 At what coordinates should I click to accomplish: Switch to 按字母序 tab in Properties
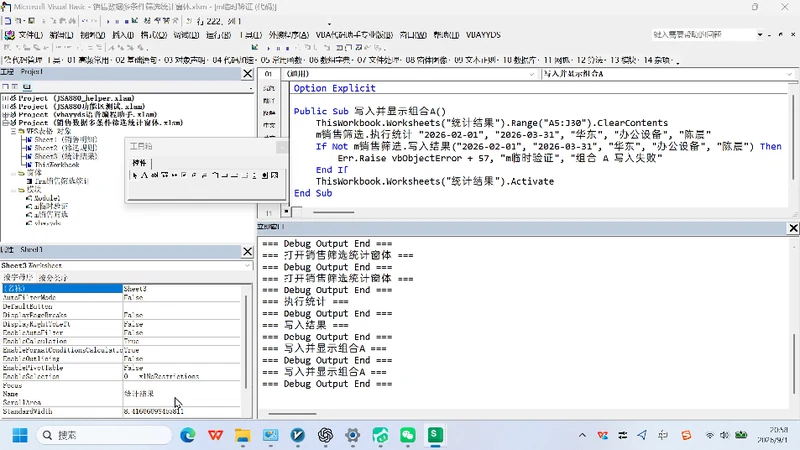point(18,278)
